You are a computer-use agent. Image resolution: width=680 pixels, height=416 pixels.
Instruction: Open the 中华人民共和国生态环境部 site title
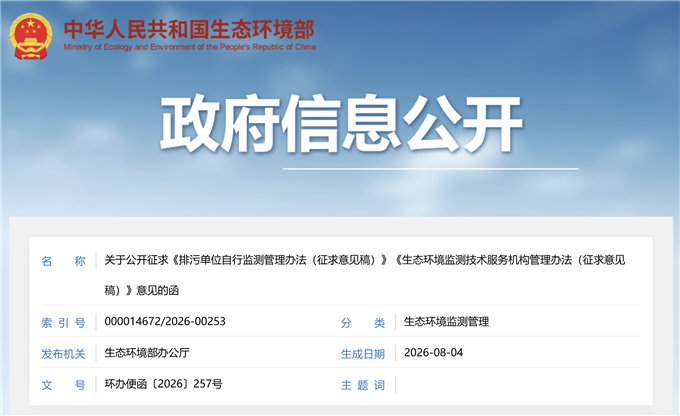point(189,29)
